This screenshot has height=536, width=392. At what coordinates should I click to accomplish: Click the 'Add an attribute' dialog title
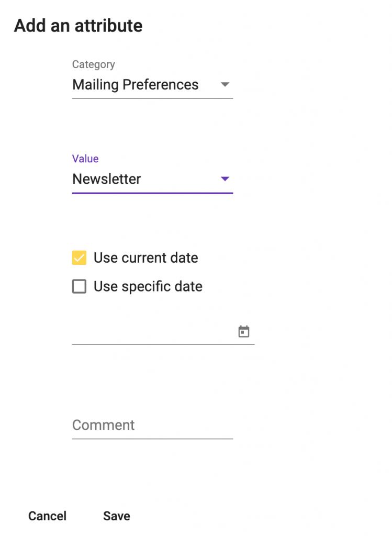[x=79, y=26]
